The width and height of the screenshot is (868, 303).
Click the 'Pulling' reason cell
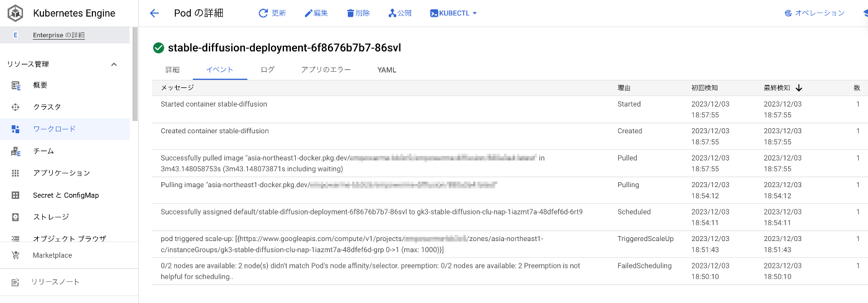pos(629,185)
